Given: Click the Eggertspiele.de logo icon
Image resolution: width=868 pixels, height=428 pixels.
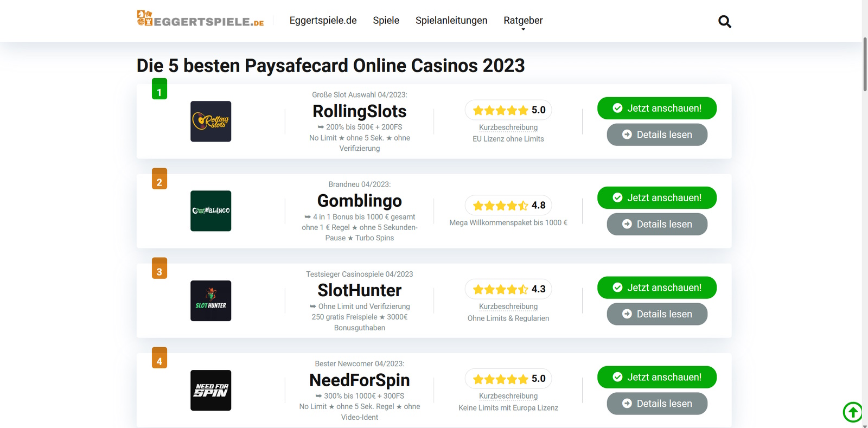Looking at the screenshot, I should [143, 18].
